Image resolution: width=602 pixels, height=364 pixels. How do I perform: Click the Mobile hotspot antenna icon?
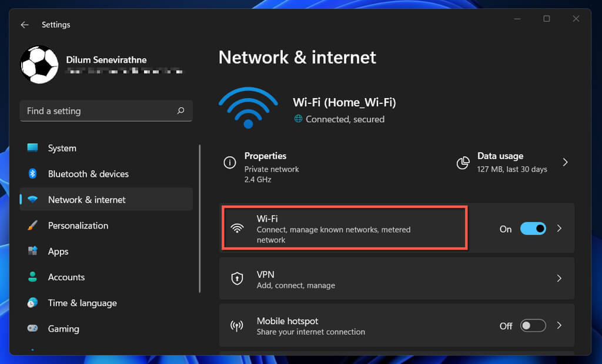237,326
